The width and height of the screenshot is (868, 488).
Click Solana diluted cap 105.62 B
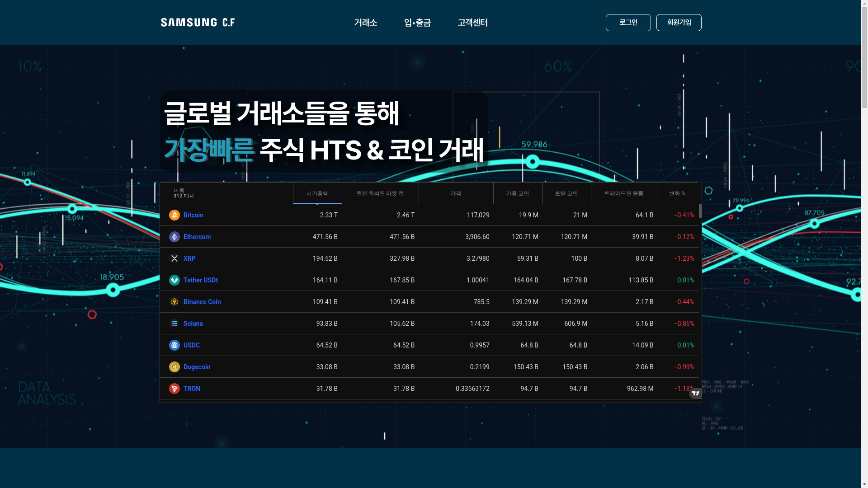click(402, 324)
